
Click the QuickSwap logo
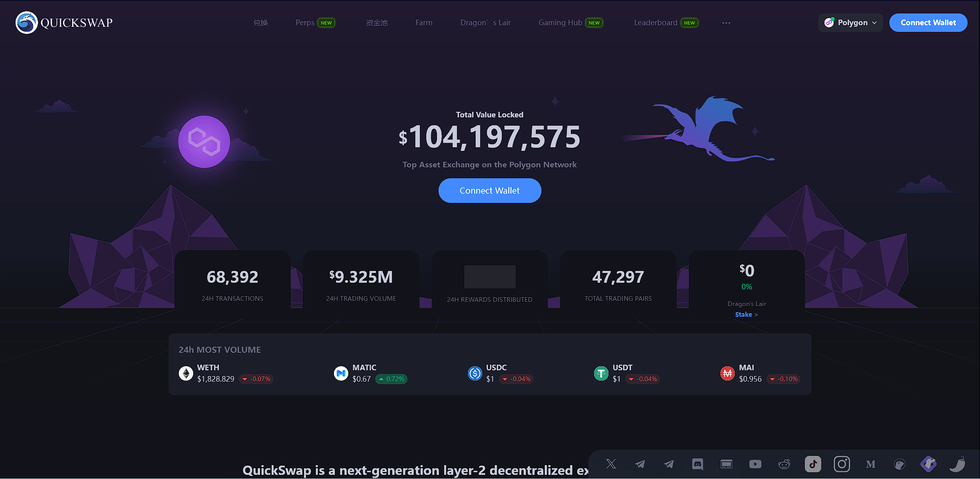(64, 23)
